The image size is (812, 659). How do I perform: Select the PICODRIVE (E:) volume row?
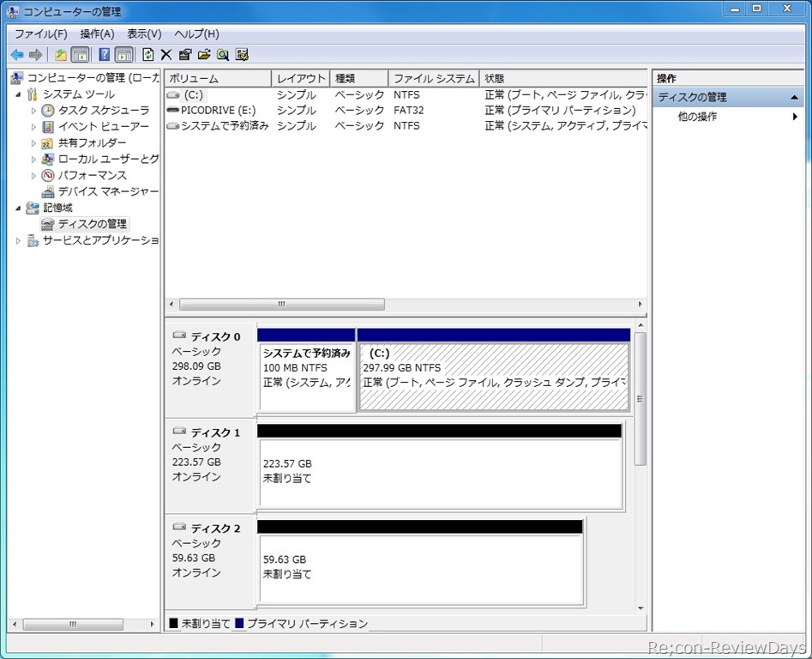(x=406, y=111)
